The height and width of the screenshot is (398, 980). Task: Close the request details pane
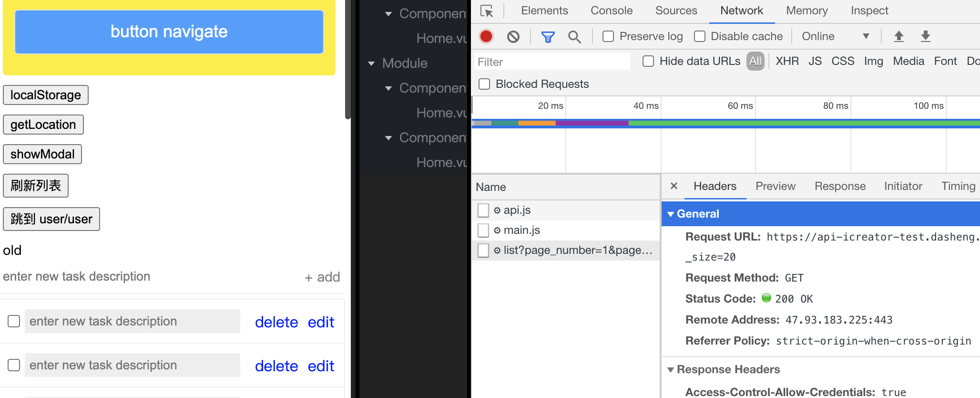pyautogui.click(x=674, y=186)
